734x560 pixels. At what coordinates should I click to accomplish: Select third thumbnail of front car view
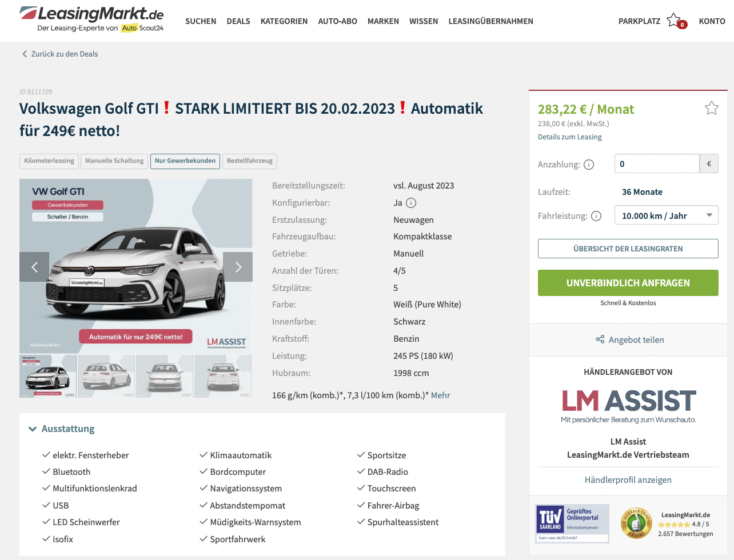click(165, 376)
